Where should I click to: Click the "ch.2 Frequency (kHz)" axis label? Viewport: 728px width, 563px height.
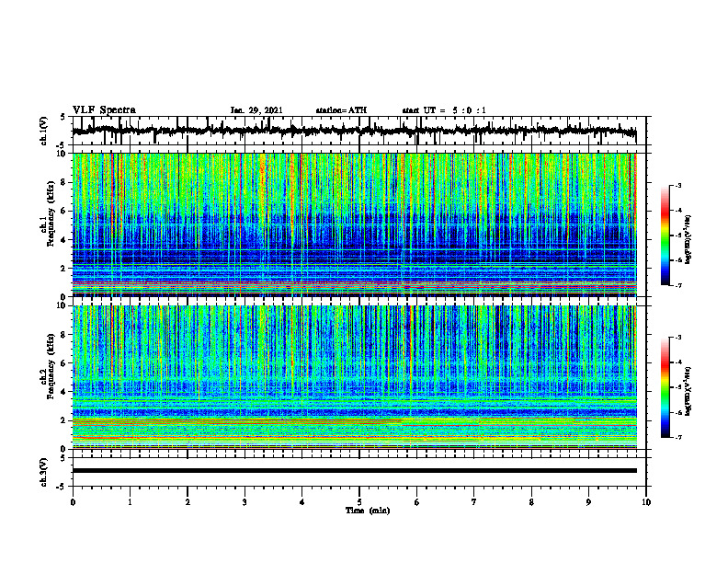(47, 366)
